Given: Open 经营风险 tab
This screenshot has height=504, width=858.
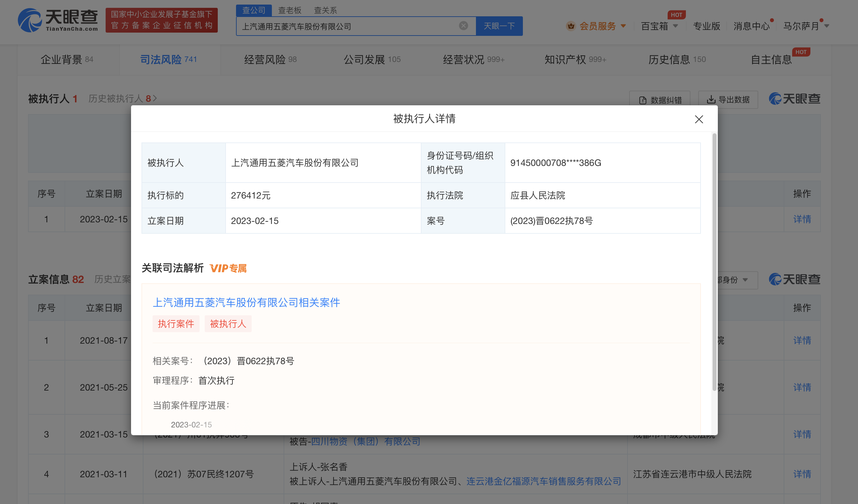Looking at the screenshot, I should (x=270, y=60).
